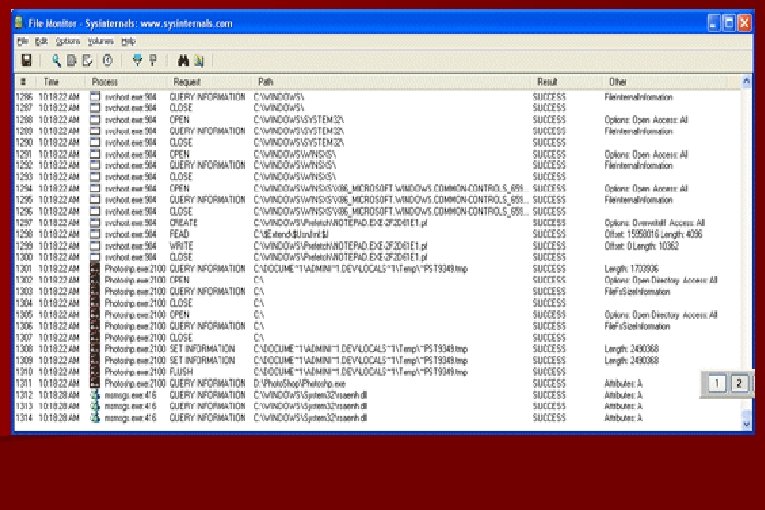Click the # column header
This screenshot has height=510, width=765.
tap(24, 82)
